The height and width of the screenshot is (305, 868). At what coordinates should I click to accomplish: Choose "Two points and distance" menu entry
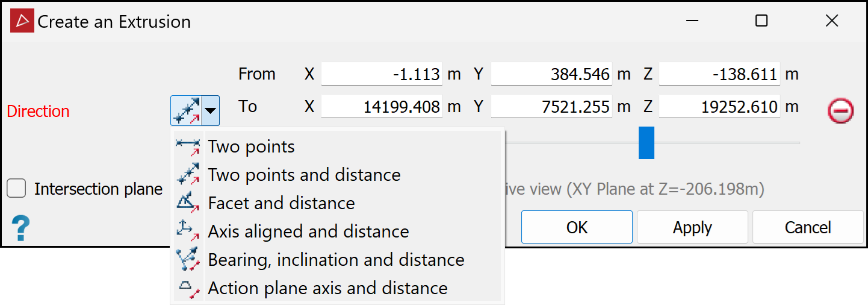coord(304,175)
